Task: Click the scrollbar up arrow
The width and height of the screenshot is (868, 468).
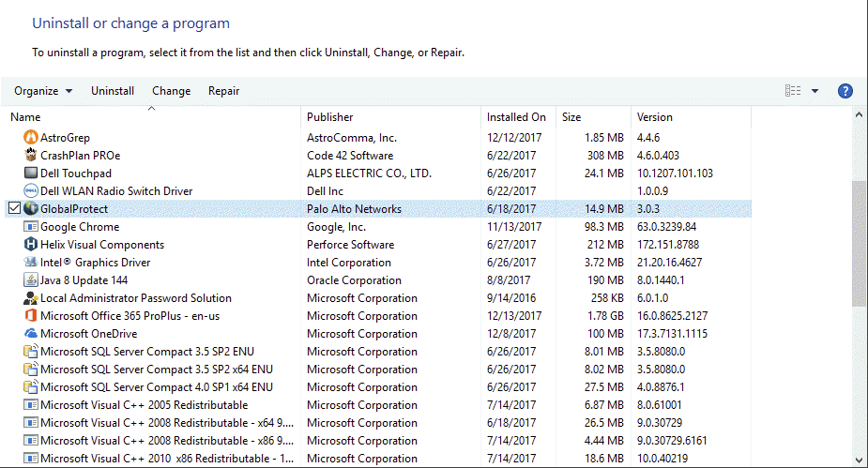Action: (x=859, y=115)
